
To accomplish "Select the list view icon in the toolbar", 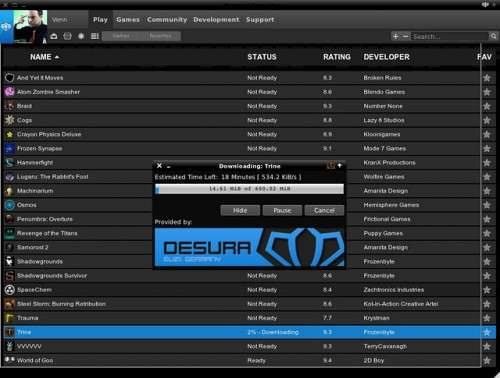I will (95, 36).
